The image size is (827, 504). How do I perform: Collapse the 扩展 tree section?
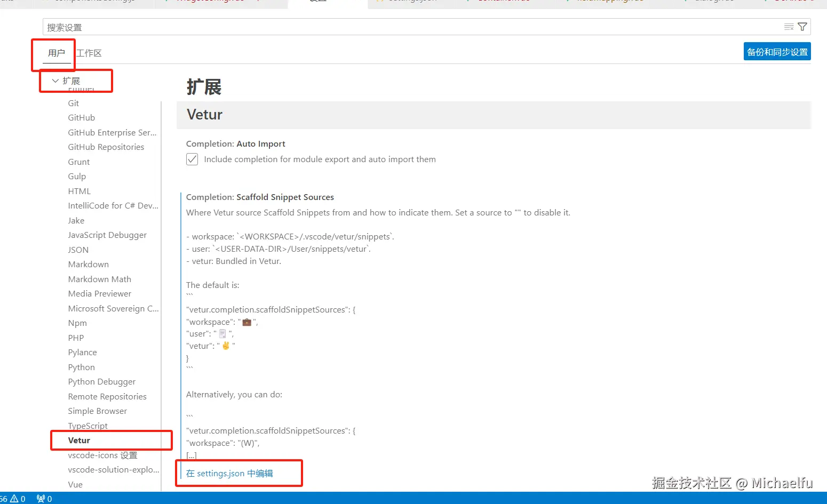[55, 81]
